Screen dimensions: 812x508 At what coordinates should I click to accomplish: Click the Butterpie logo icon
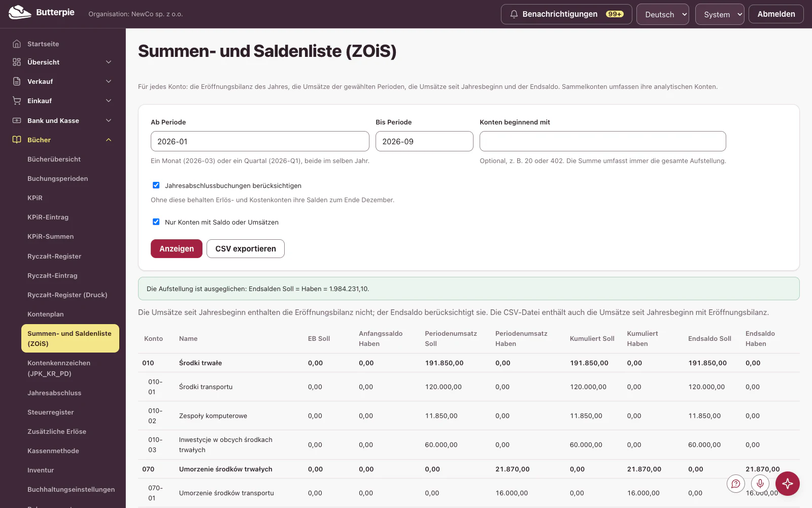pyautogui.click(x=20, y=12)
